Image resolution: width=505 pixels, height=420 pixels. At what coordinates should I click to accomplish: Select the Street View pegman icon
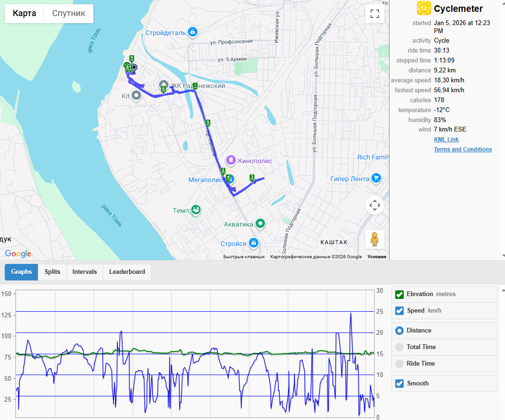pos(374,239)
